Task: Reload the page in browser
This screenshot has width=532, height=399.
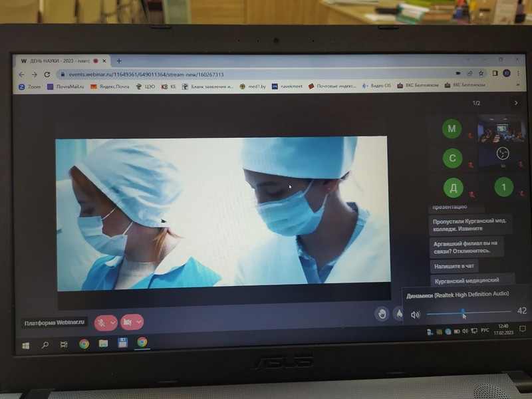Action: click(47, 74)
